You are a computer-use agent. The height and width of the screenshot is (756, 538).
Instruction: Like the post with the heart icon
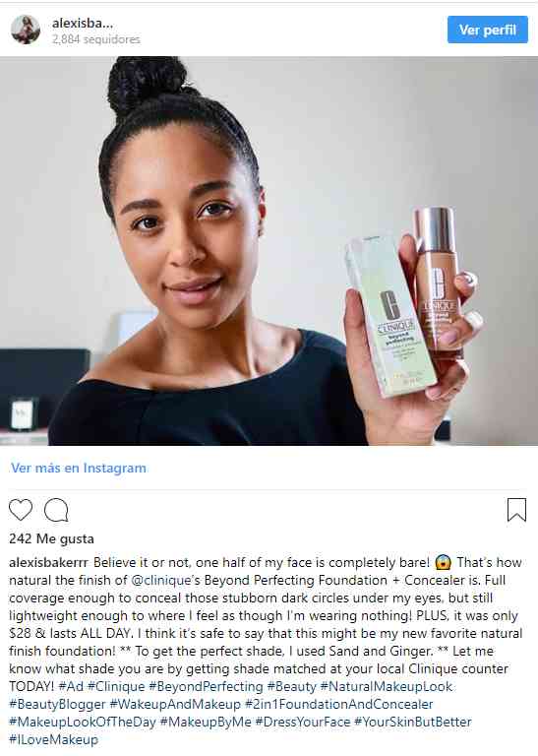click(x=21, y=510)
